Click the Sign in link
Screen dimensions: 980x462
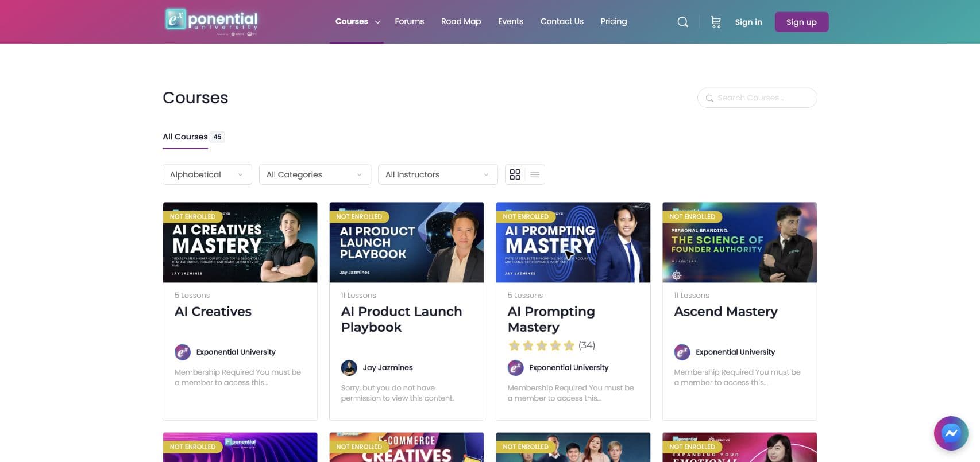pos(748,22)
